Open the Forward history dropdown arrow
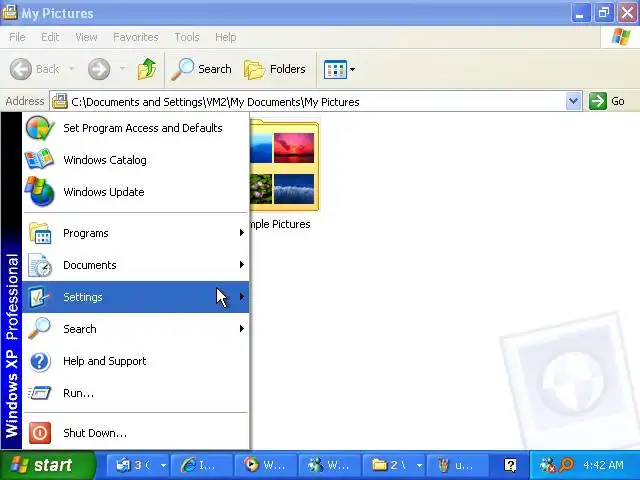 (x=122, y=69)
